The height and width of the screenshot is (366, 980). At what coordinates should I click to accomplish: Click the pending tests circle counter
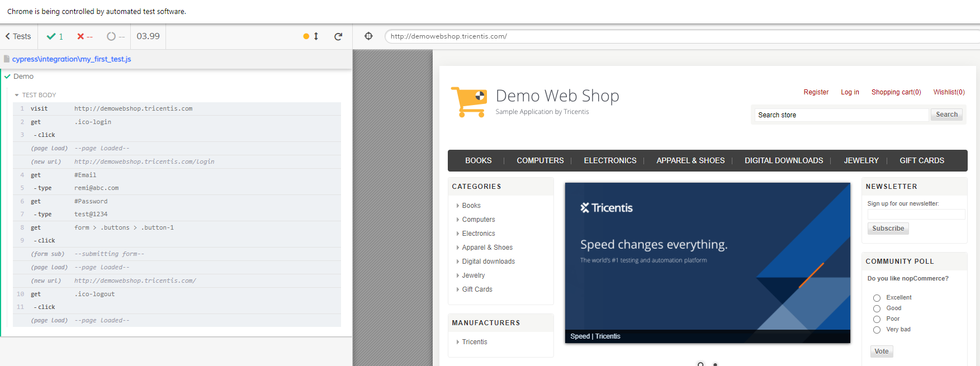pos(116,36)
